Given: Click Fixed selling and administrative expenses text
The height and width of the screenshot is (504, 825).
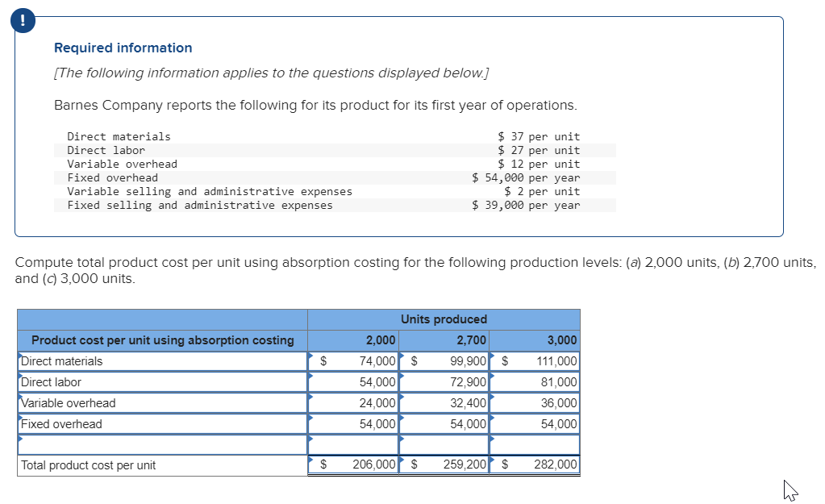Looking at the screenshot, I should click(200, 205).
